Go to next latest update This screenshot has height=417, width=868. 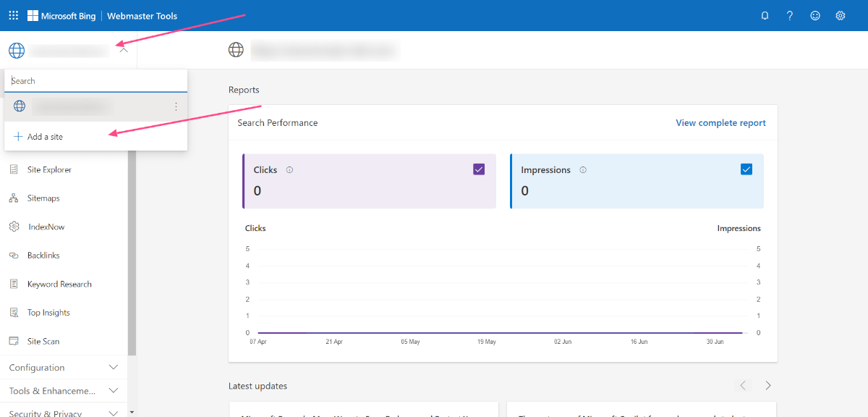768,385
